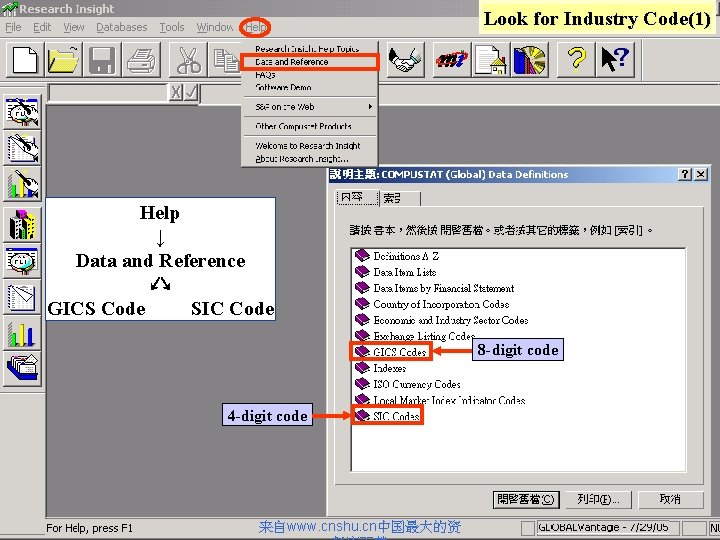Open the Exchange Listing Codes book
Viewport: 720px width, 540px height.
point(415,336)
